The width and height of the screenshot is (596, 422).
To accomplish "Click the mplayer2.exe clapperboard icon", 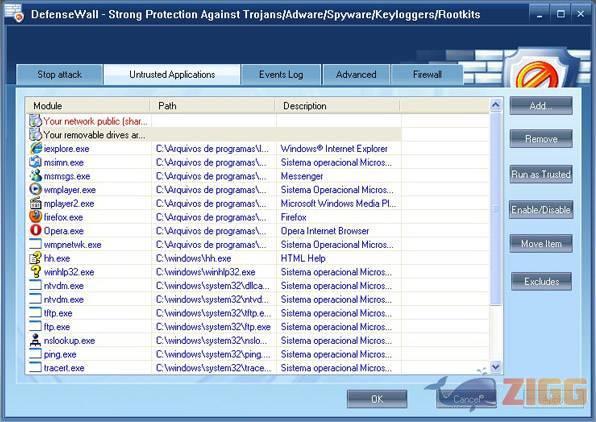I will (35, 203).
